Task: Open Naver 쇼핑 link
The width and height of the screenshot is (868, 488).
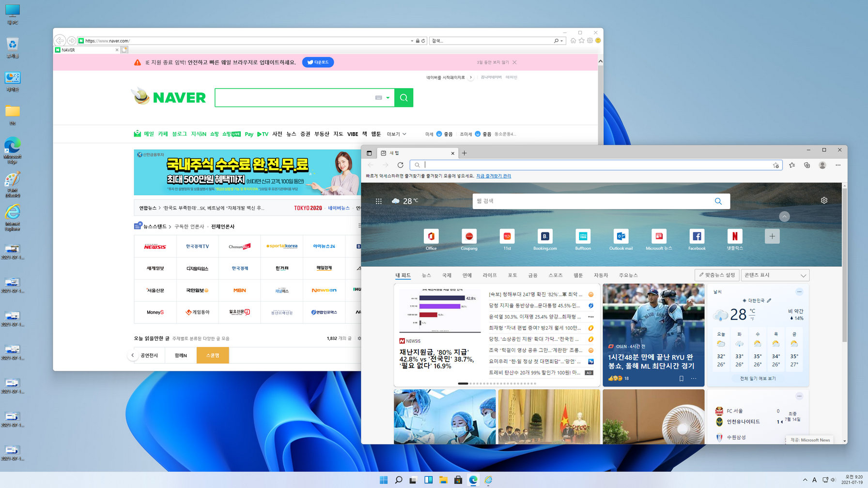Action: 215,134
